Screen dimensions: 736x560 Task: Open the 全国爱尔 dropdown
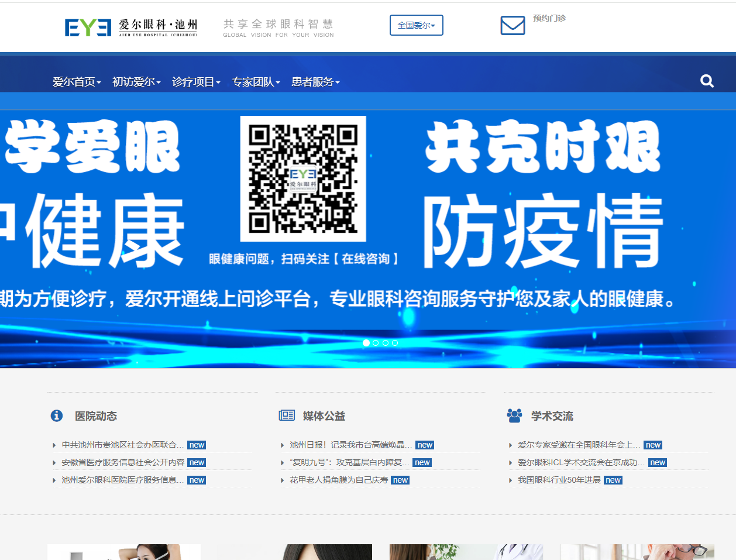click(417, 25)
